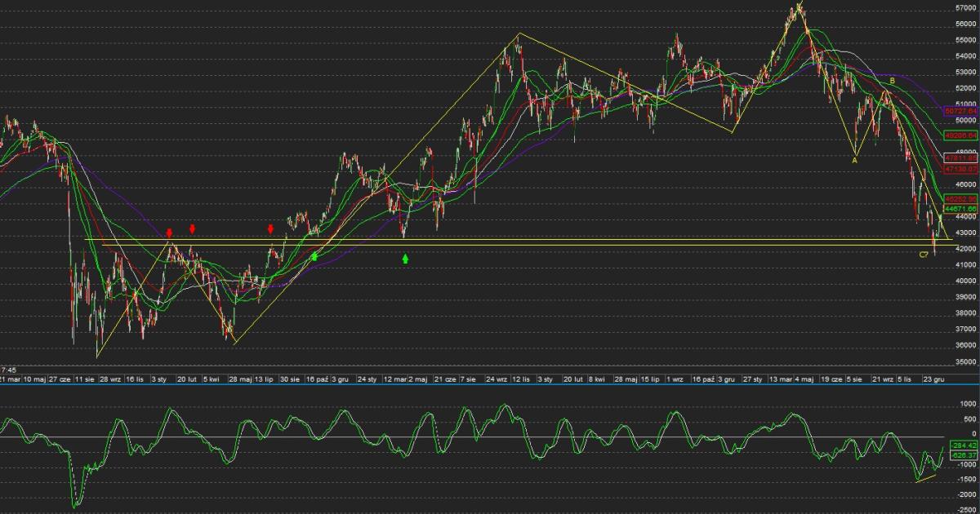Click the white 47811.85 price tag
Screen dimensions: 980x514
click(x=960, y=157)
